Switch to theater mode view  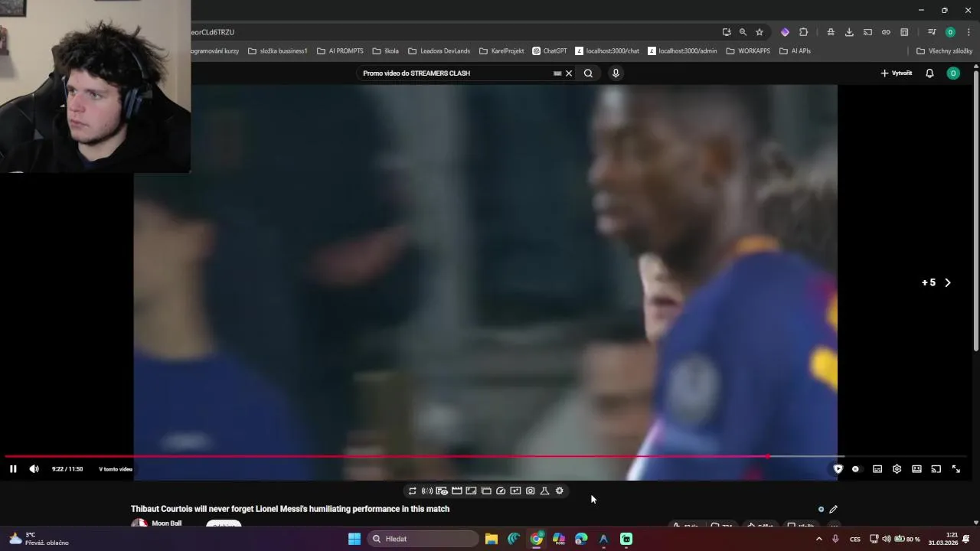pos(916,469)
